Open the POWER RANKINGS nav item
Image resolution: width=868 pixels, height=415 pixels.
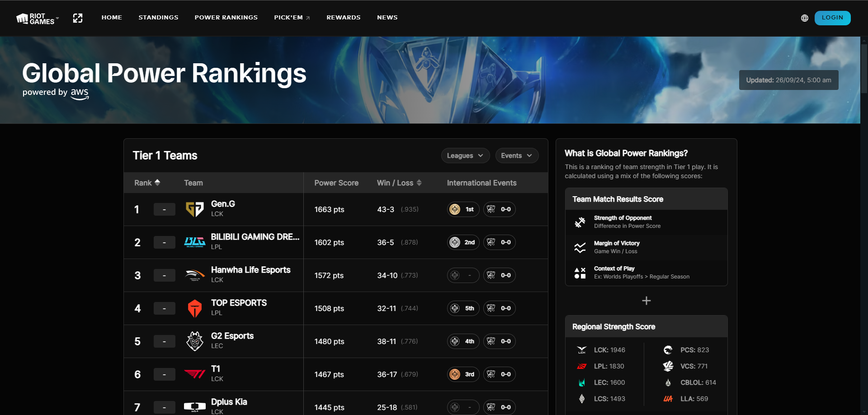[x=226, y=18]
